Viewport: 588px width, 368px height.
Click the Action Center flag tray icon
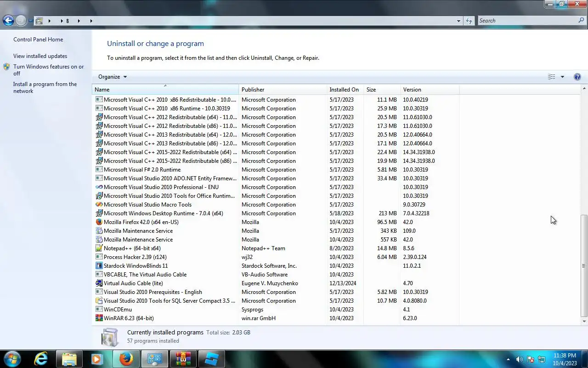531,359
